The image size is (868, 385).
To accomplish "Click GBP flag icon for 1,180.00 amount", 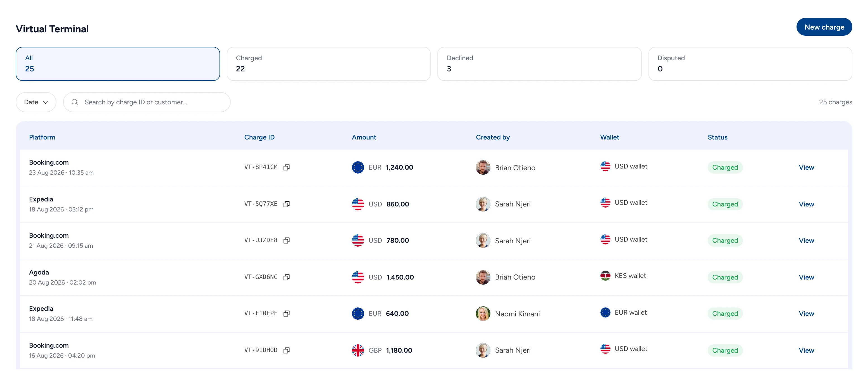I will click(x=358, y=350).
